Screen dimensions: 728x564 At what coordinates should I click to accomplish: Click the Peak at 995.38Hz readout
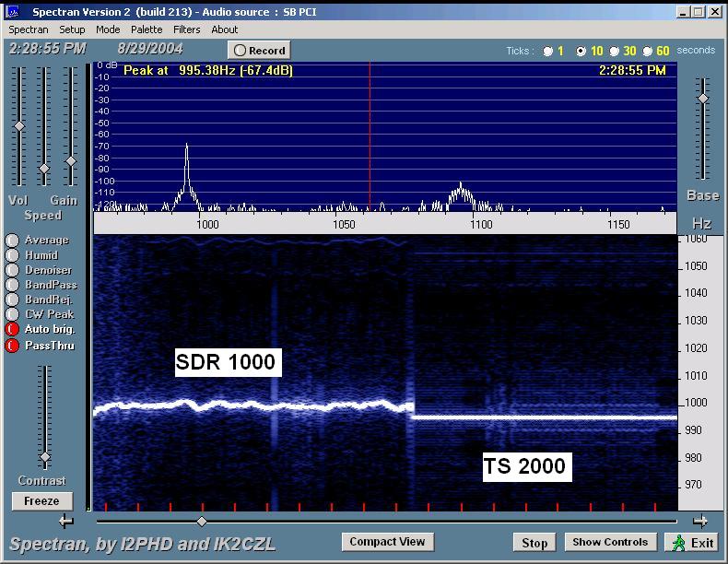tap(208, 71)
